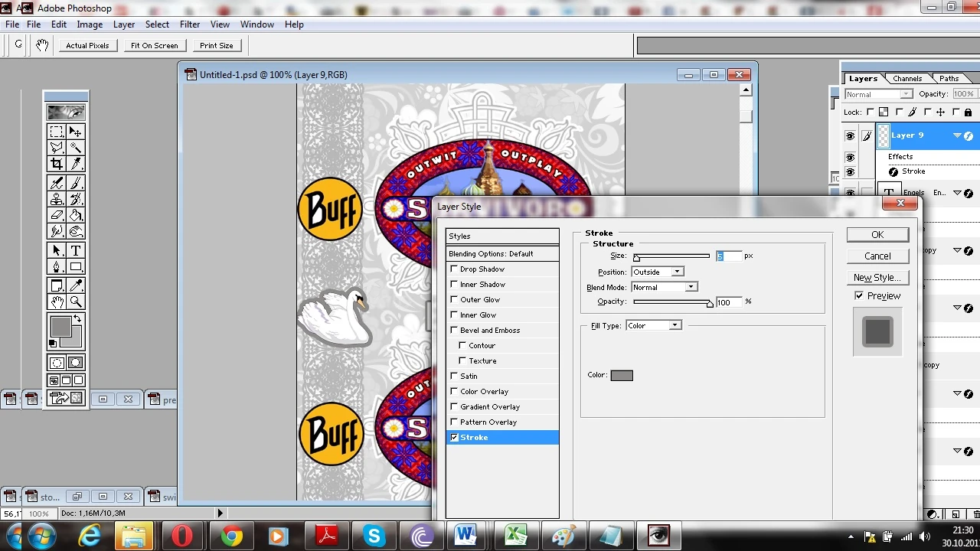Select the Rectangle shape tool

76,266
